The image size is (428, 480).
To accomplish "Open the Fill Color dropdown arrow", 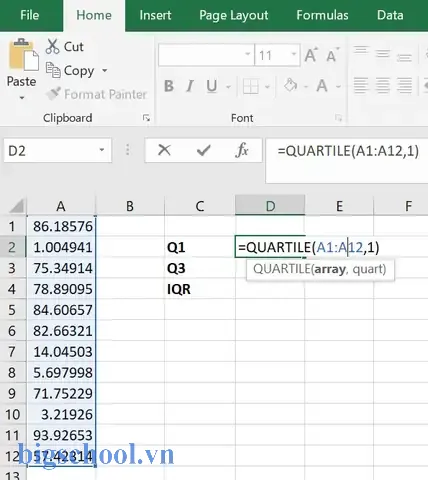I will (x=306, y=87).
